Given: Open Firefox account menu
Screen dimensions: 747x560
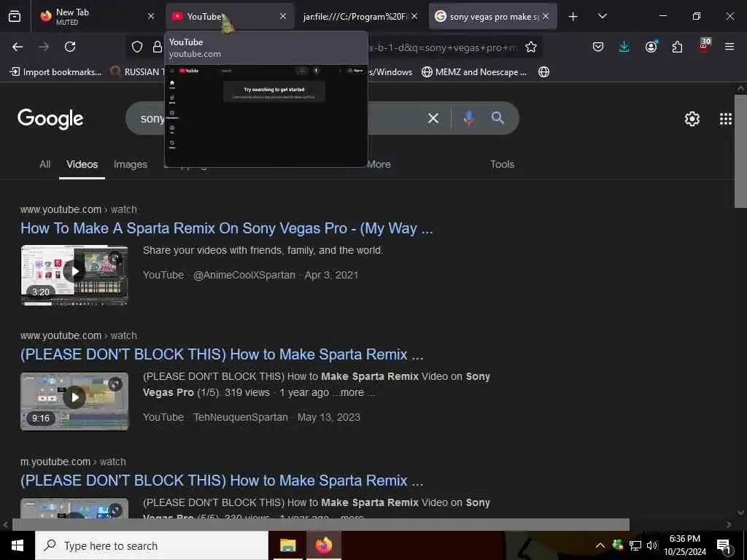Looking at the screenshot, I should (651, 47).
